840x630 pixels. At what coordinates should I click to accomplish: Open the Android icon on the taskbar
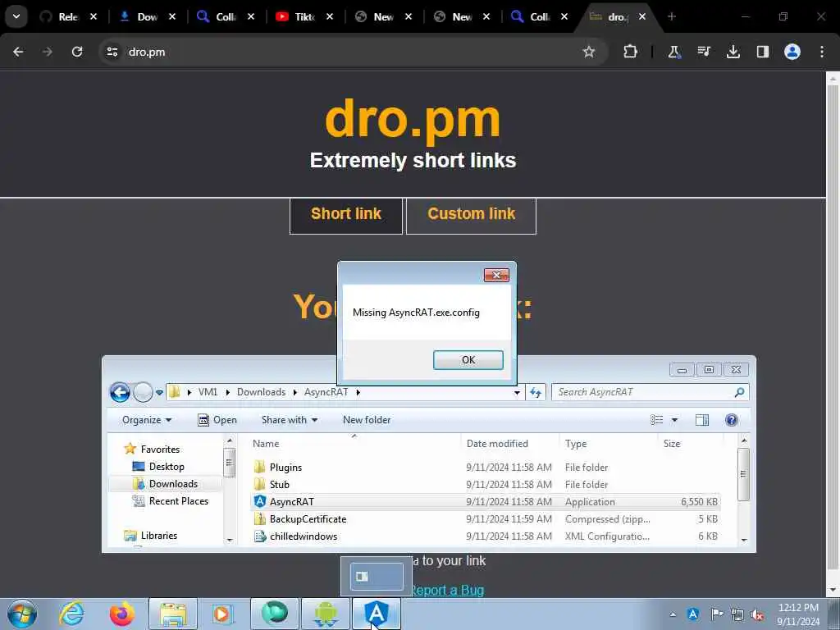coord(326,614)
